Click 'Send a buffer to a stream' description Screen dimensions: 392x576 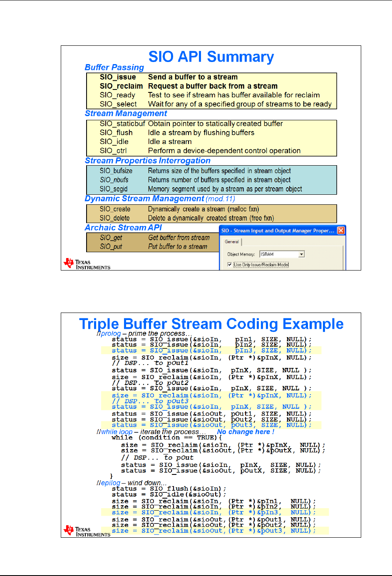[193, 77]
